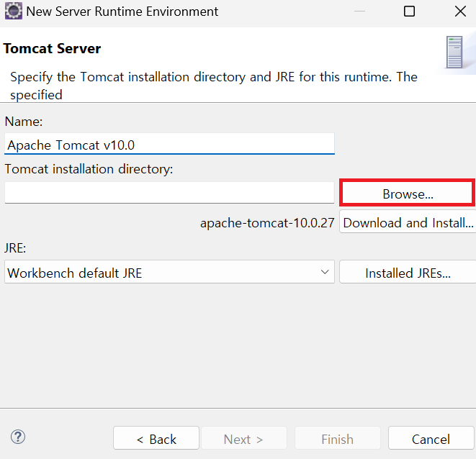Minimize the dialog window

[359, 12]
